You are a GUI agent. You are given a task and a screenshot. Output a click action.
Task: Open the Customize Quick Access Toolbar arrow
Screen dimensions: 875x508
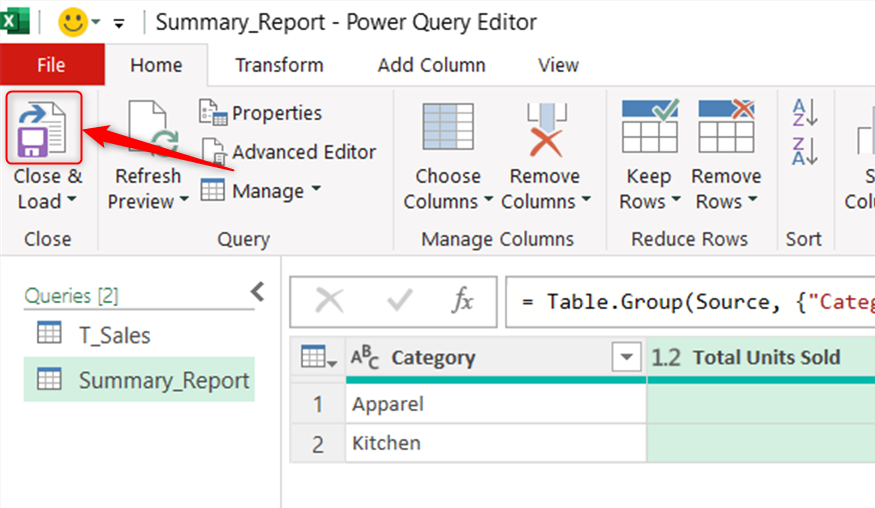click(x=119, y=23)
